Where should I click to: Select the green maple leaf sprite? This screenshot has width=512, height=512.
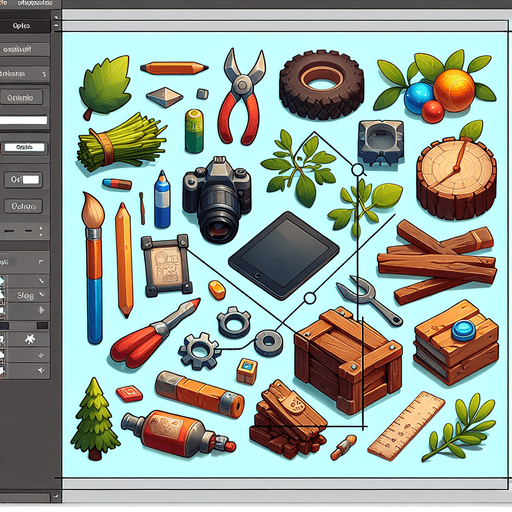point(105,86)
